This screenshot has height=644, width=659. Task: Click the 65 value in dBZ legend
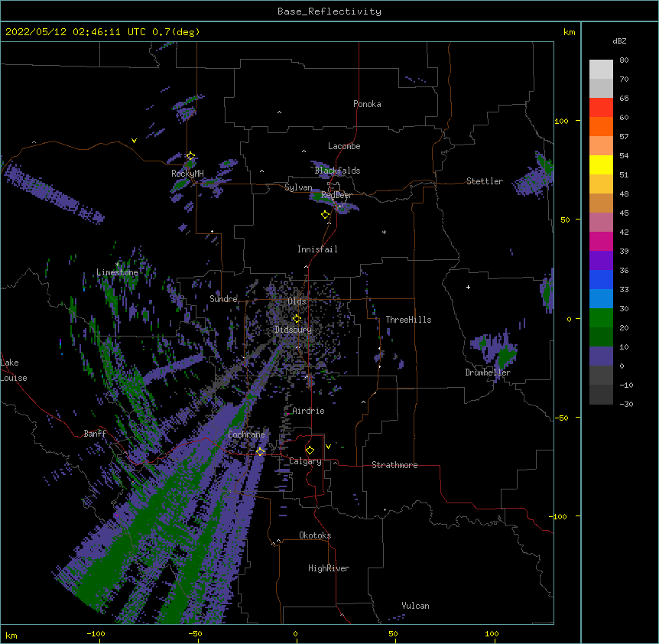(624, 99)
